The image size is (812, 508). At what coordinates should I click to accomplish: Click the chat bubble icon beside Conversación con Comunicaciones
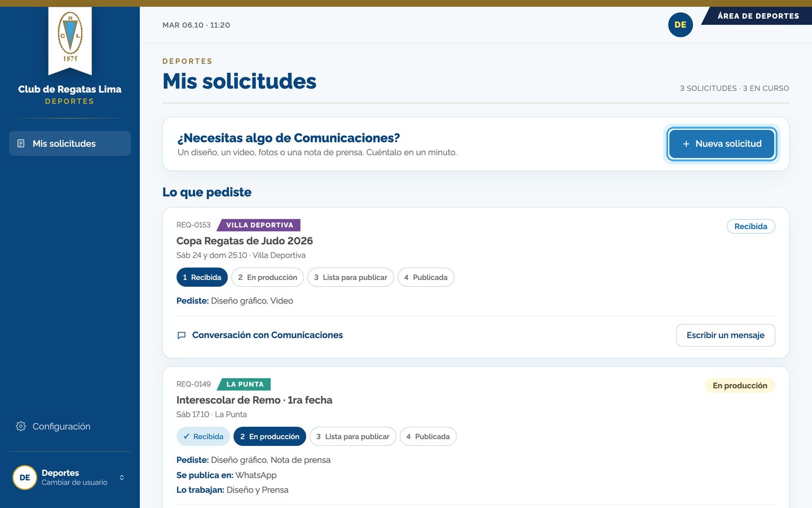pos(182,335)
